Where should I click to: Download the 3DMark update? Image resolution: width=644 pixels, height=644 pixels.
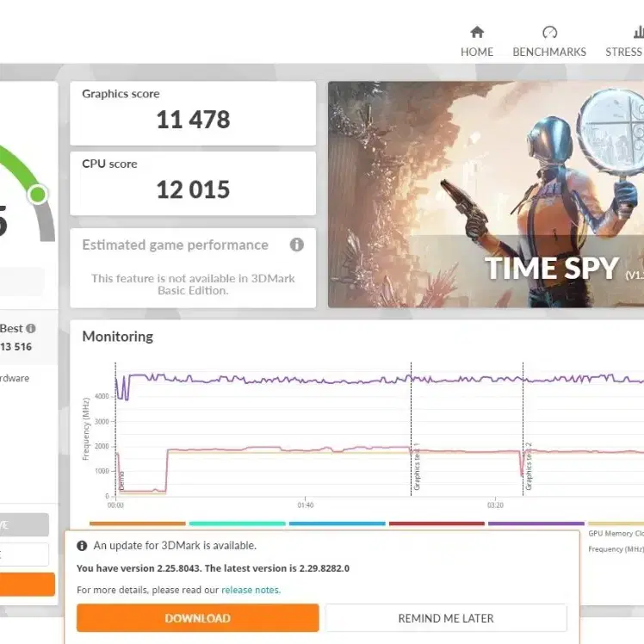[197, 617]
